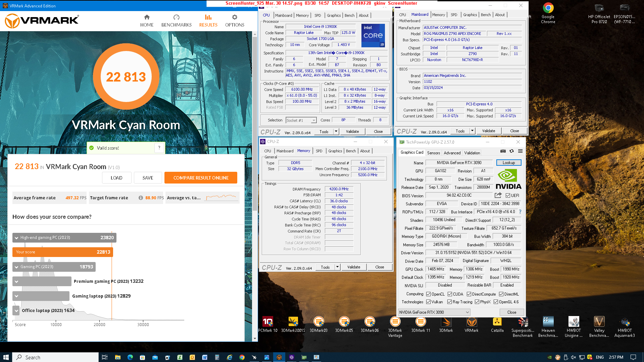Toggle OpenCL checkbox in GPU-Z

[x=428, y=294]
